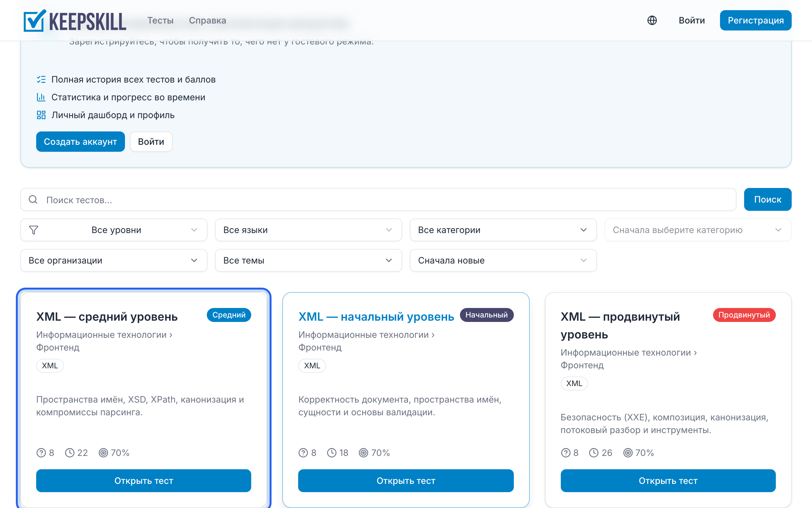The width and height of the screenshot is (812, 508).
Task: Change sorting via Сначала новые dropdown
Action: click(503, 260)
